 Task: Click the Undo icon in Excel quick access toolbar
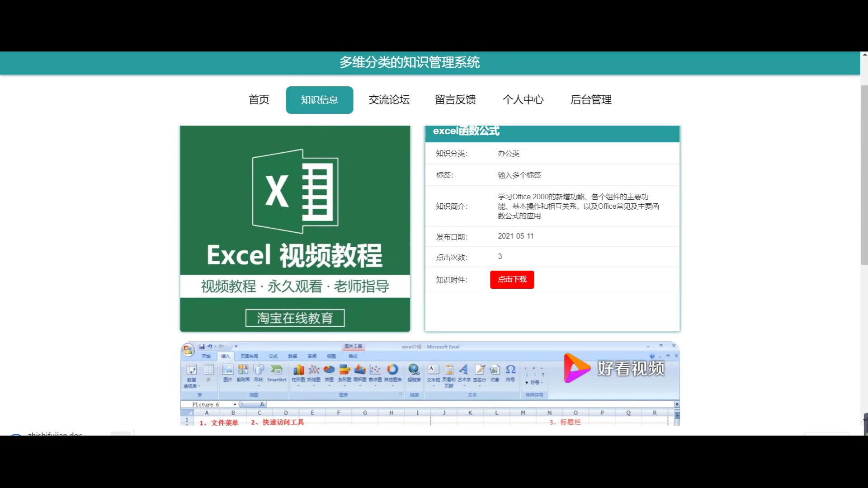(210, 347)
